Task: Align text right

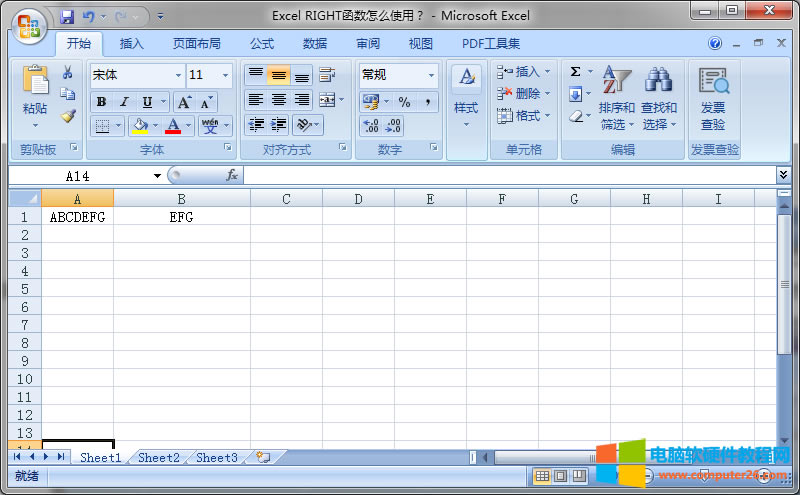Action: click(x=302, y=100)
